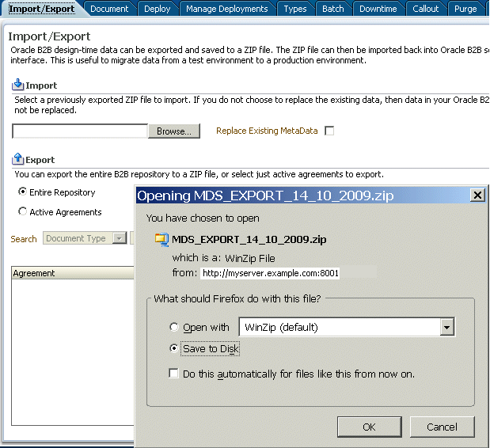Click the myserver.example.com:8001 URL text
Screen dimensions: 490x448
point(270,273)
